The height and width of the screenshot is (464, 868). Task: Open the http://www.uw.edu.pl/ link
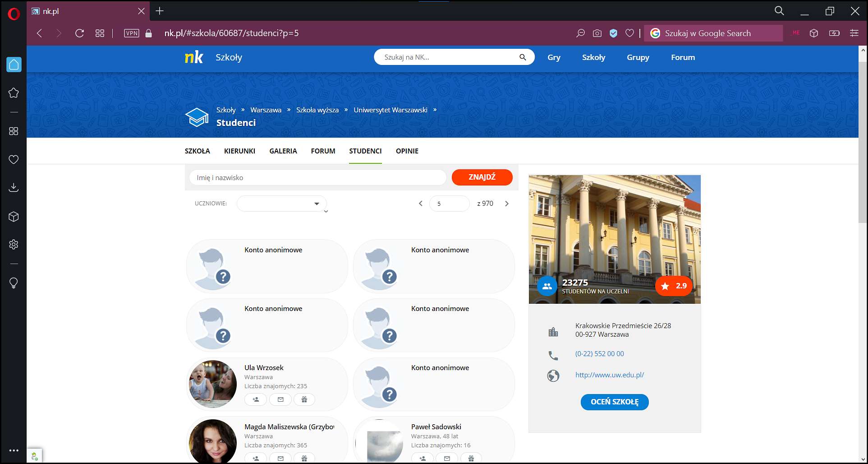pos(610,375)
